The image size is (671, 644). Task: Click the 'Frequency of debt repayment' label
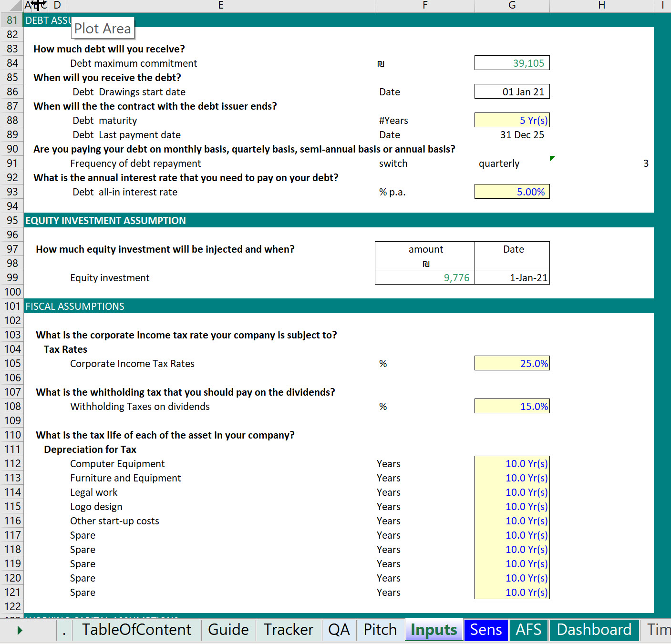point(135,164)
